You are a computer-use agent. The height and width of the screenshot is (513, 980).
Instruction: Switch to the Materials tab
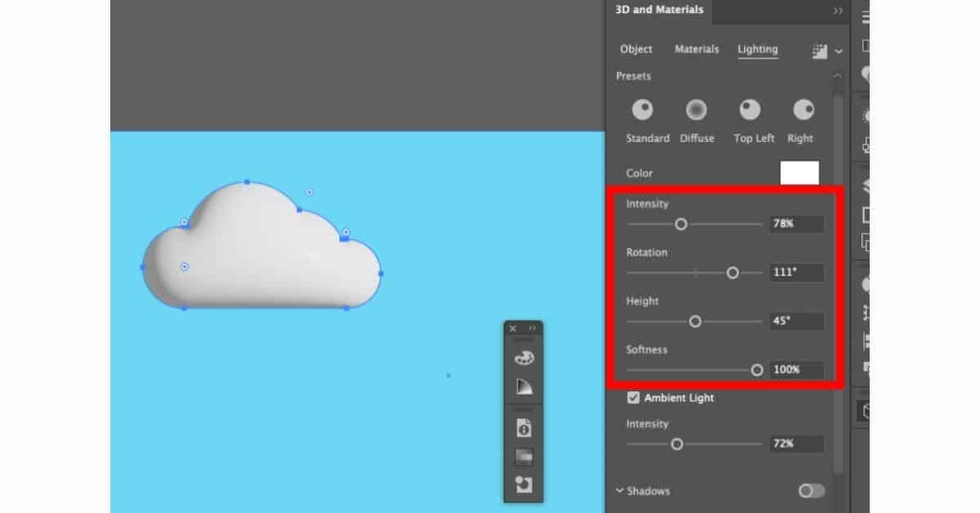tap(696, 49)
